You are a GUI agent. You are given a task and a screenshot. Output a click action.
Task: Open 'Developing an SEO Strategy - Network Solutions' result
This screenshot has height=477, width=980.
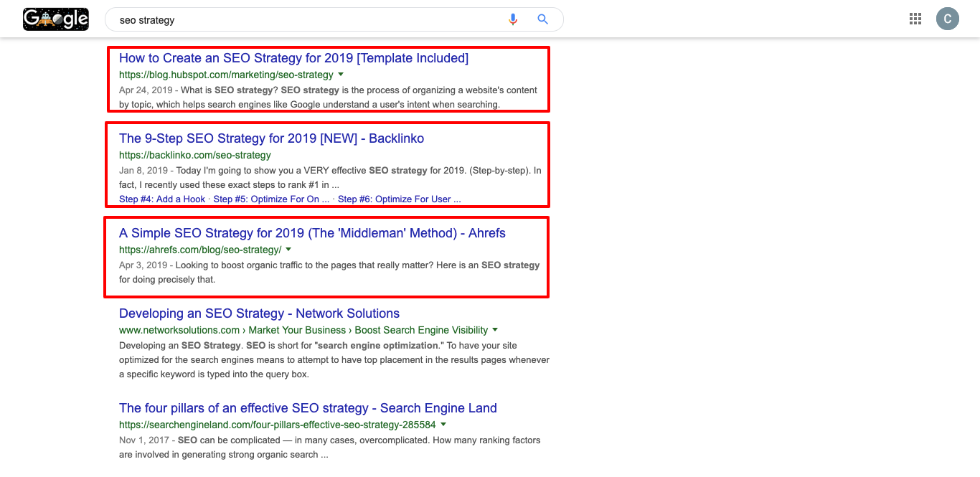[x=259, y=313]
